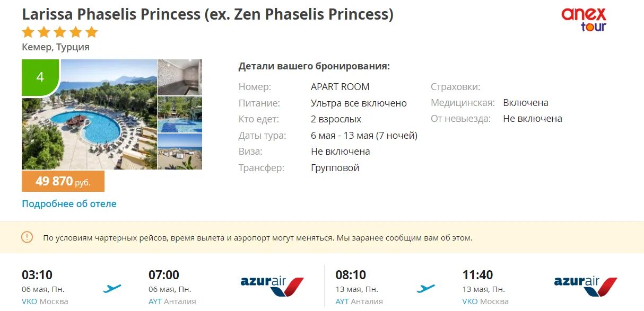
Task: Click the return flight airplane icon
Action: tap(425, 288)
